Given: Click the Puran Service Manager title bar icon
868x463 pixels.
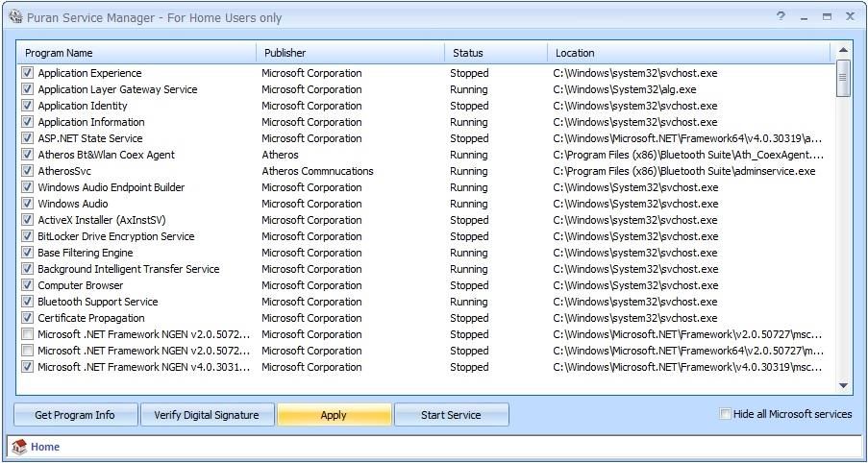Looking at the screenshot, I should pos(16,16).
